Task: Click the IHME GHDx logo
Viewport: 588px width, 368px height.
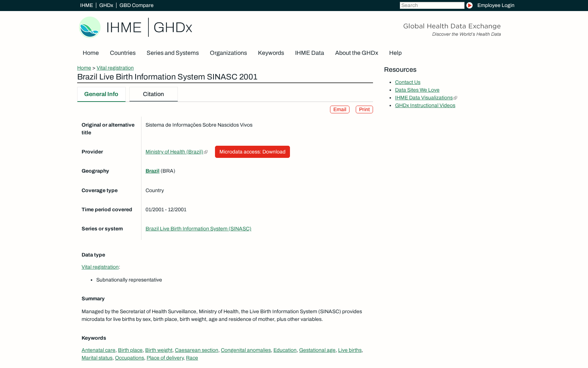Action: (136, 27)
